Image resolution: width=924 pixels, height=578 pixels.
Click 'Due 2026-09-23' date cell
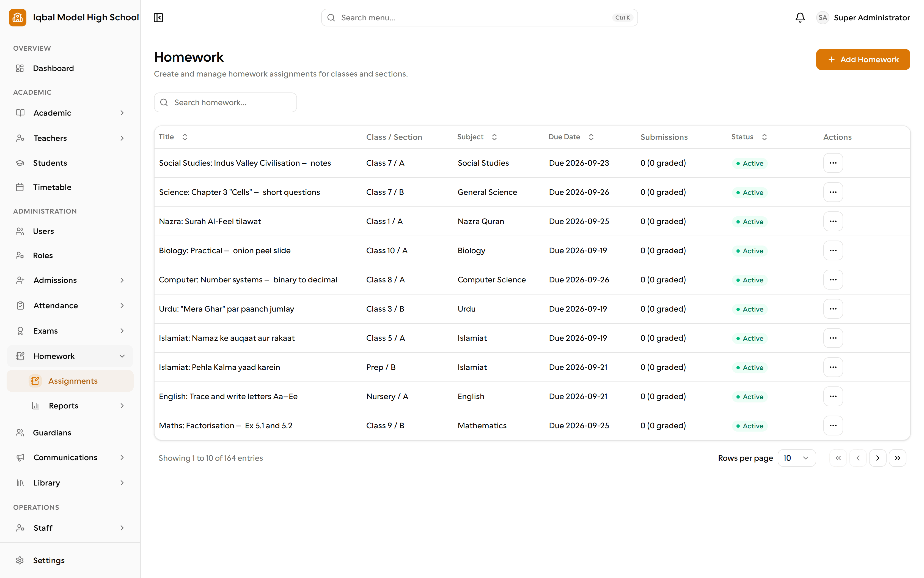click(579, 163)
